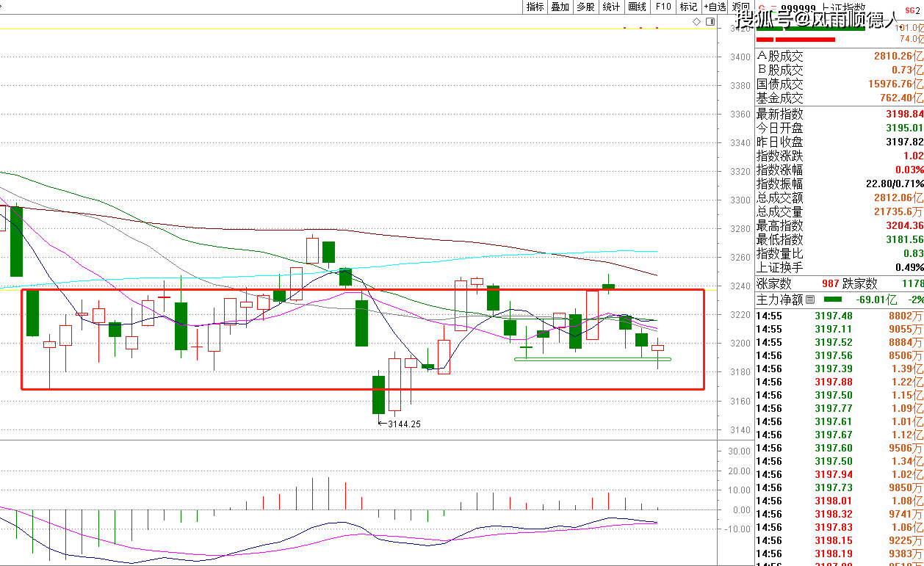Open the F10 company info page
The height and width of the screenshot is (566, 924).
click(663, 7)
